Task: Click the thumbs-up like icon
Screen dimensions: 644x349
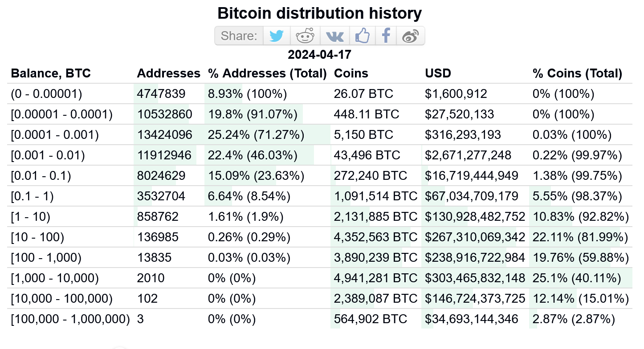Action: tap(363, 36)
